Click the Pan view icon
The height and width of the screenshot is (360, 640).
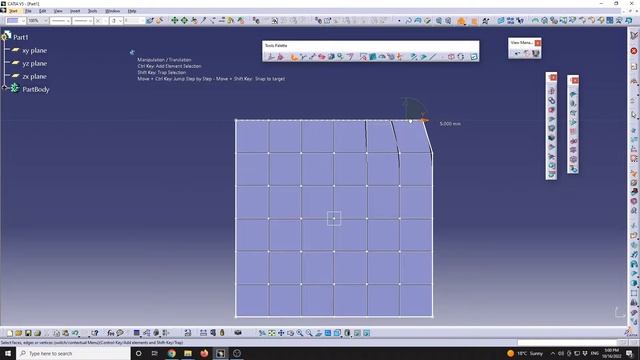[281, 333]
